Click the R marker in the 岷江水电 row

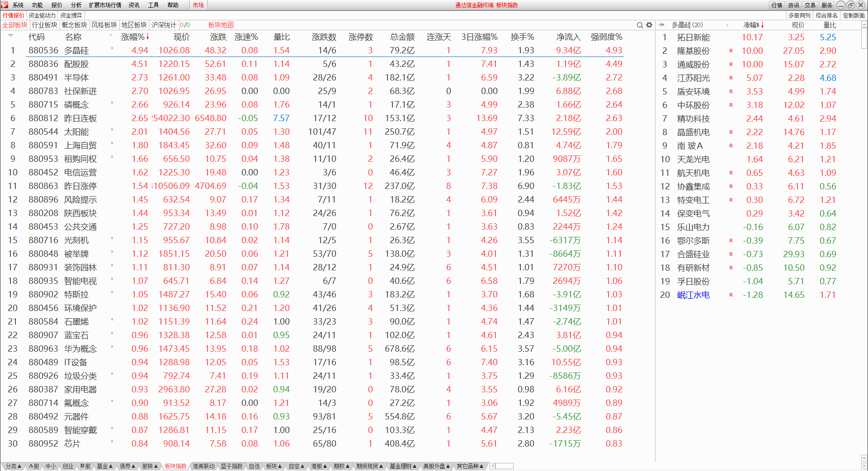point(731,295)
